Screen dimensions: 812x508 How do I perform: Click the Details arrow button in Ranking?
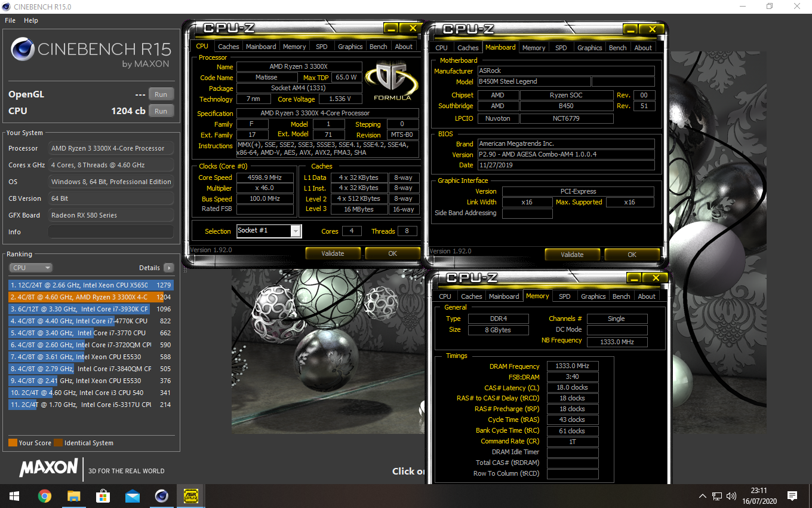(x=169, y=268)
